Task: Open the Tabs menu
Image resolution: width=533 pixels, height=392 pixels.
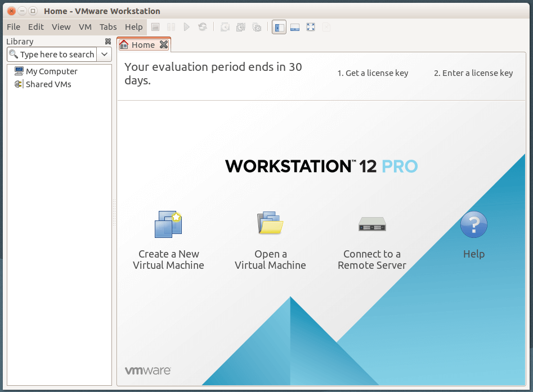Action: click(x=108, y=27)
